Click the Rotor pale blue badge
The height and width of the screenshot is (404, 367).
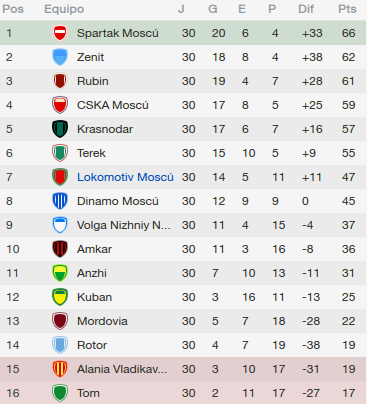pos(60,345)
